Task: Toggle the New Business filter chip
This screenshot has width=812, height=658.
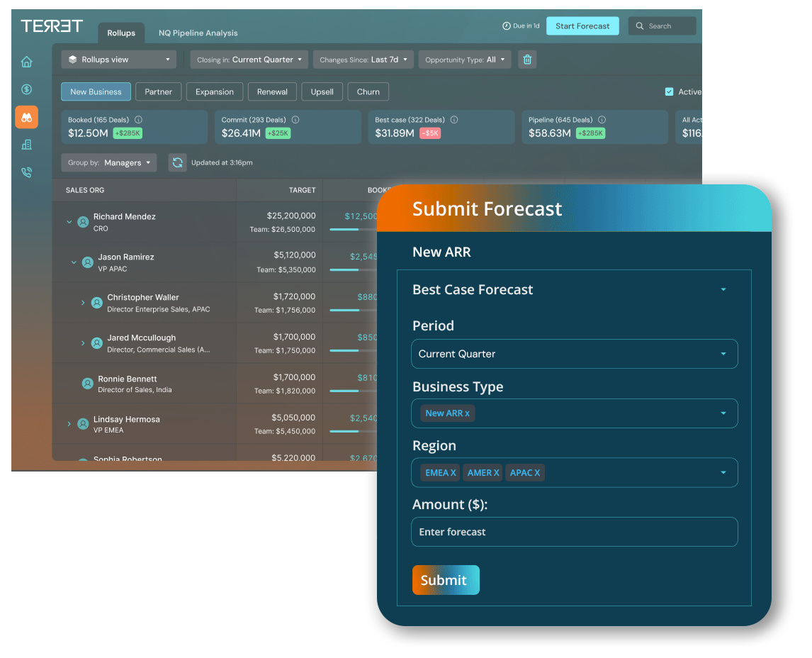Action: click(x=96, y=91)
